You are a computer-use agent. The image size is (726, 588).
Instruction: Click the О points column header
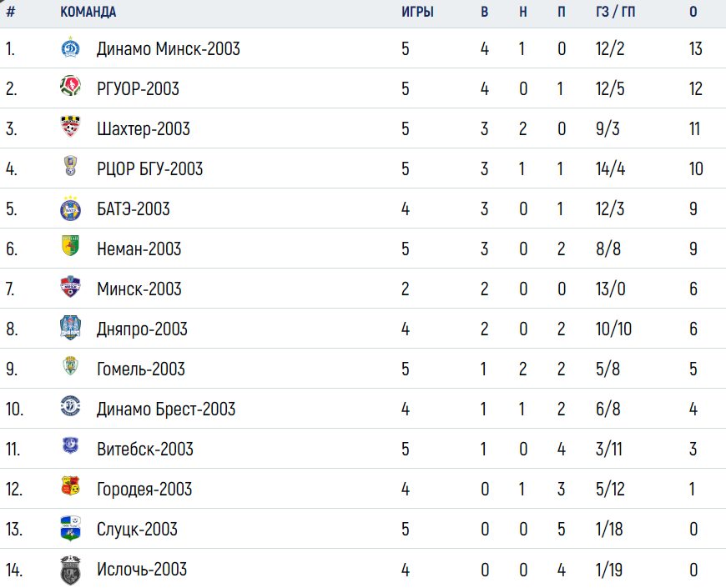click(693, 12)
